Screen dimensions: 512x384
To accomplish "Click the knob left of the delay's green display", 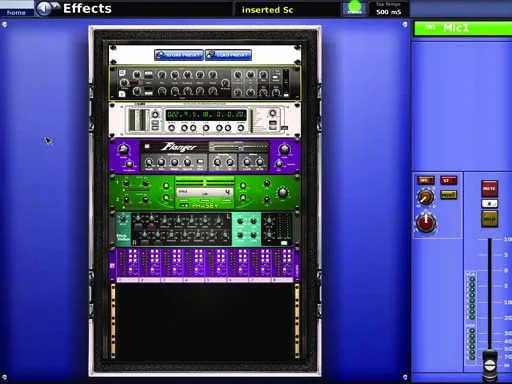I will (x=155, y=115).
